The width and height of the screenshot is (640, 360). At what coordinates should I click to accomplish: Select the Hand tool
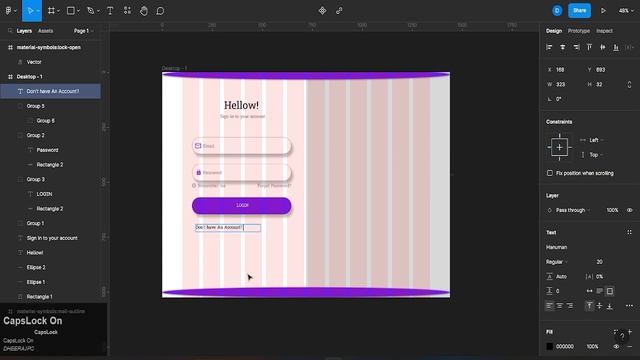point(144,11)
